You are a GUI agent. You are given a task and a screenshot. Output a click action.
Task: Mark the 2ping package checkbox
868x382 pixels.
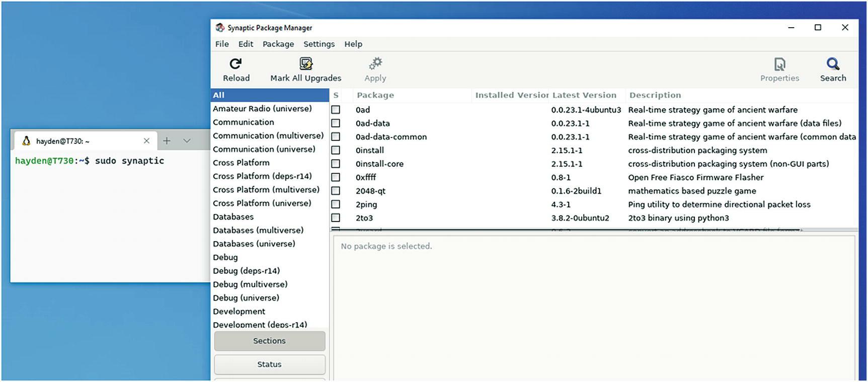point(336,204)
